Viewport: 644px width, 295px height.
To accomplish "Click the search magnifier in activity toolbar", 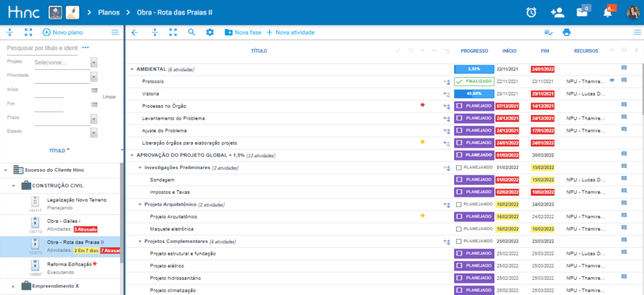I will 191,32.
